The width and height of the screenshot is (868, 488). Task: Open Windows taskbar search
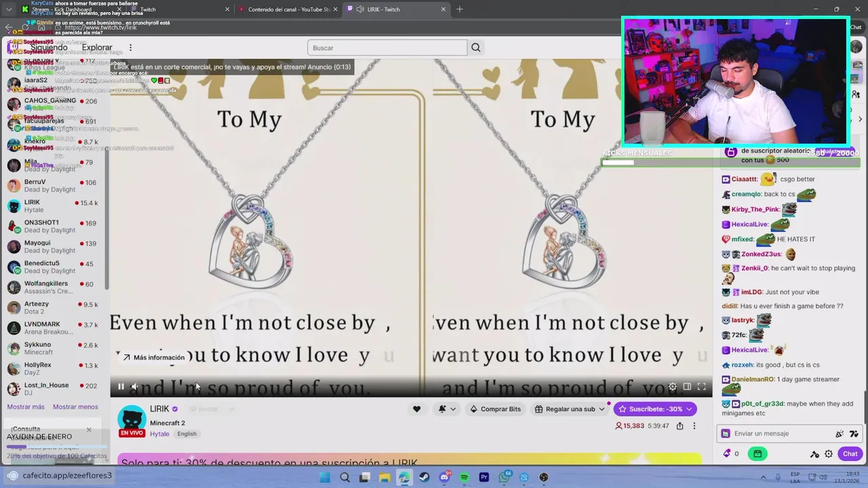[x=344, y=477]
